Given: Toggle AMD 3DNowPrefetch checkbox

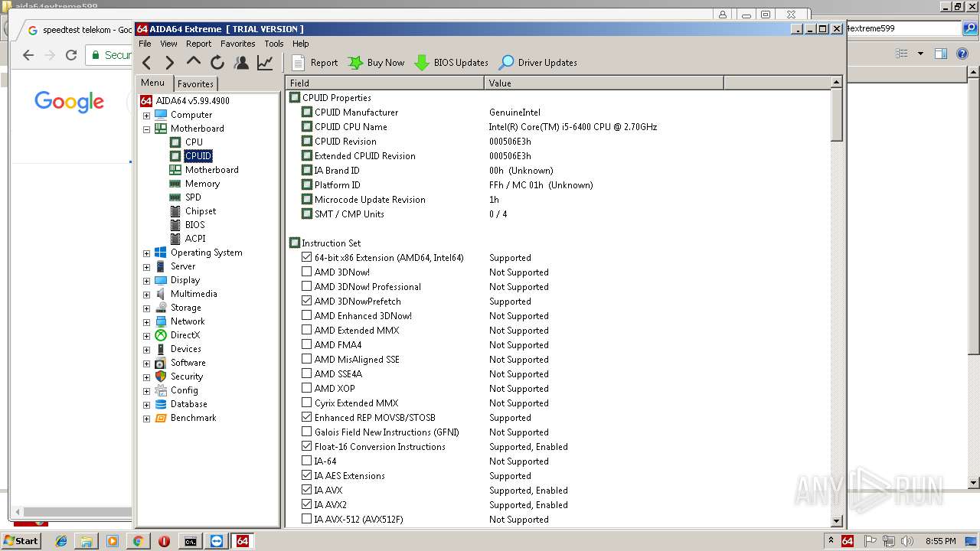Looking at the screenshot, I should (x=307, y=301).
